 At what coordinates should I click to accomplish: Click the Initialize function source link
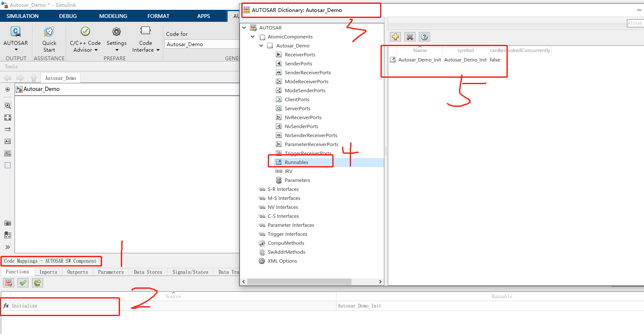(x=24, y=306)
